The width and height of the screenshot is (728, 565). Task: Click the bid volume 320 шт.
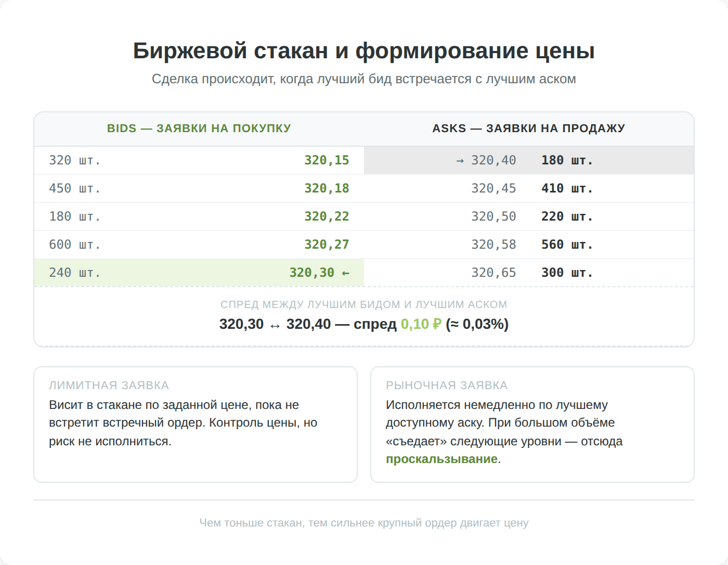pos(75,160)
